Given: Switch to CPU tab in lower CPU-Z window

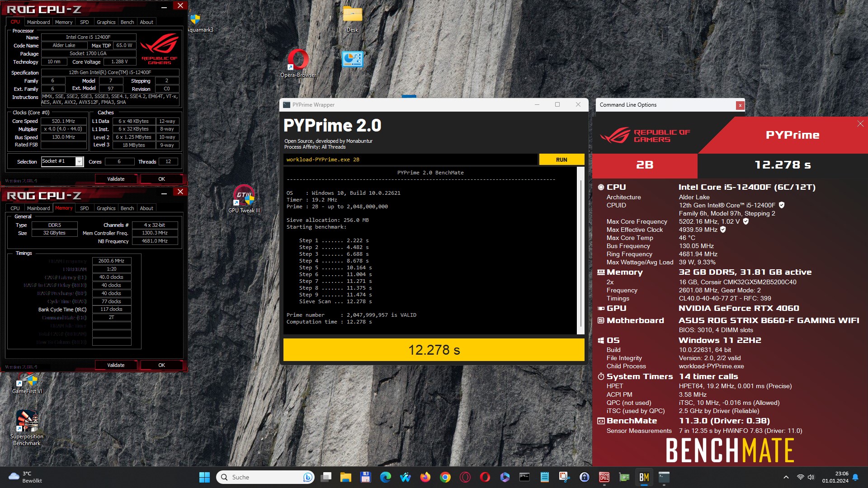Looking at the screenshot, I should (x=15, y=208).
